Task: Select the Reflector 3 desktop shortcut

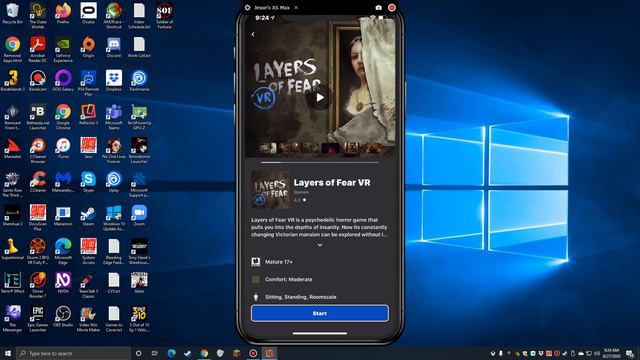Action: pos(89,115)
